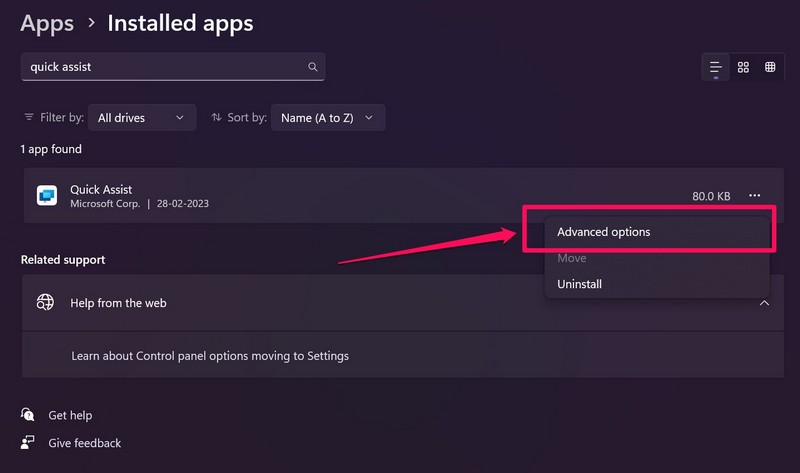Open the Sort by Name dropdown

[328, 118]
